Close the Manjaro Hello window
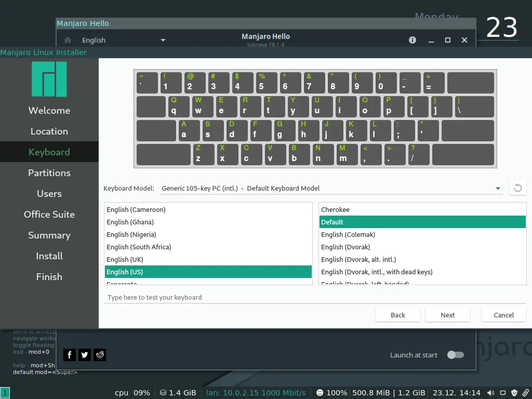The width and height of the screenshot is (532, 399). point(464,40)
